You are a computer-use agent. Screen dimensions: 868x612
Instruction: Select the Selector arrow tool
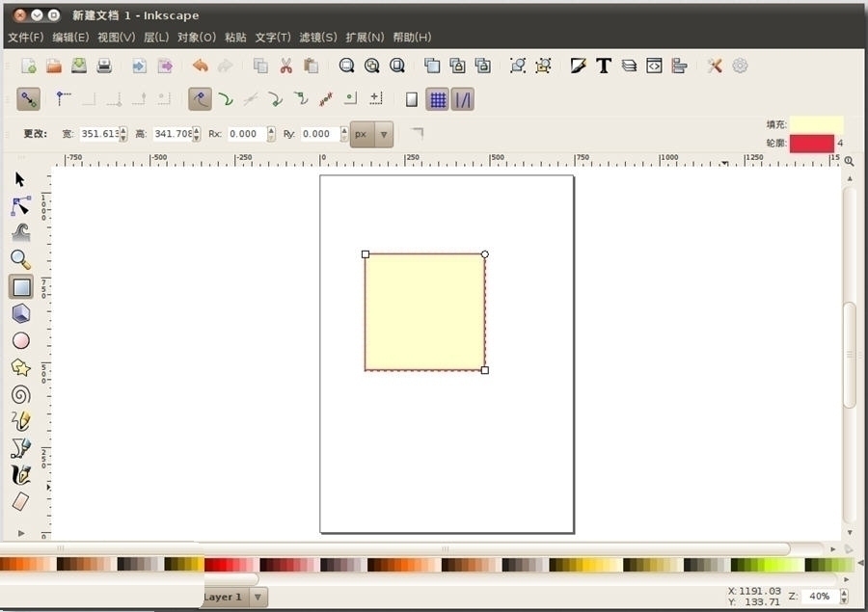point(17,177)
